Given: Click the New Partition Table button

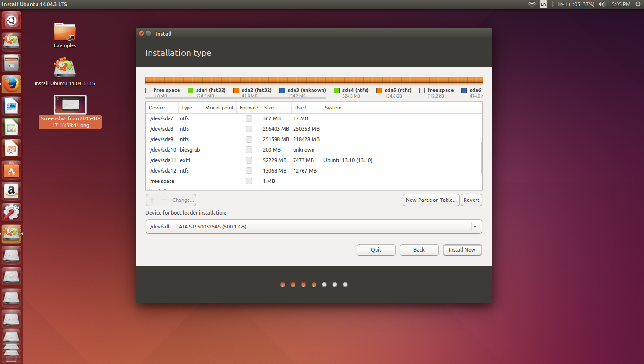Looking at the screenshot, I should click(x=431, y=200).
